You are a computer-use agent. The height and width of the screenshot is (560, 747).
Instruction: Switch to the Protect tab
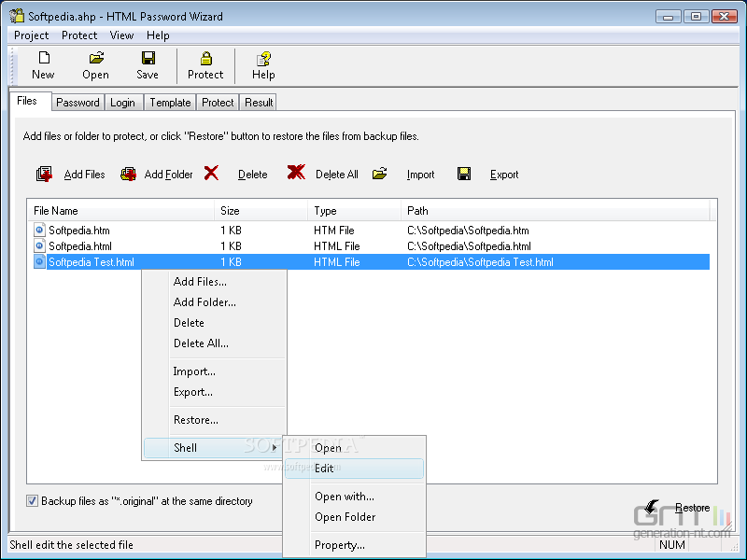click(x=218, y=103)
